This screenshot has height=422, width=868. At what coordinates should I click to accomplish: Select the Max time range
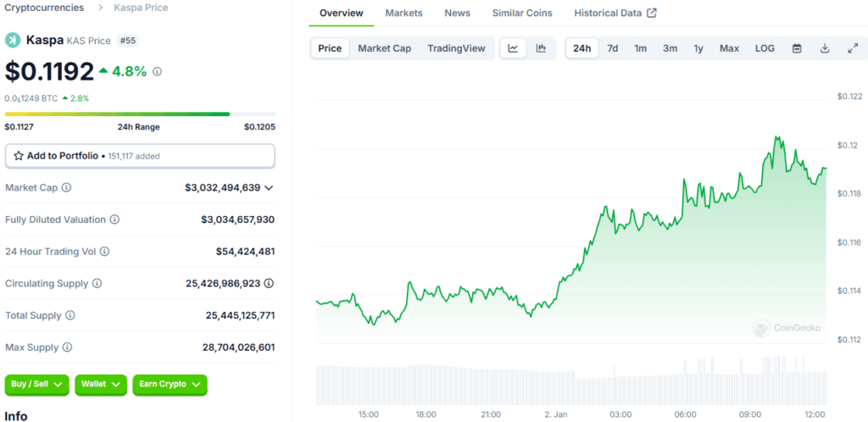pyautogui.click(x=729, y=48)
